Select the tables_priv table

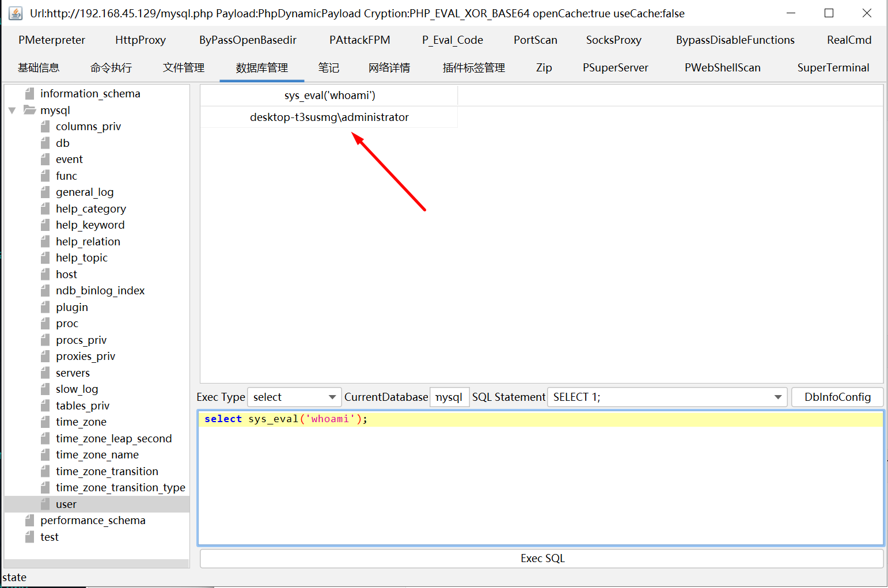pos(82,405)
